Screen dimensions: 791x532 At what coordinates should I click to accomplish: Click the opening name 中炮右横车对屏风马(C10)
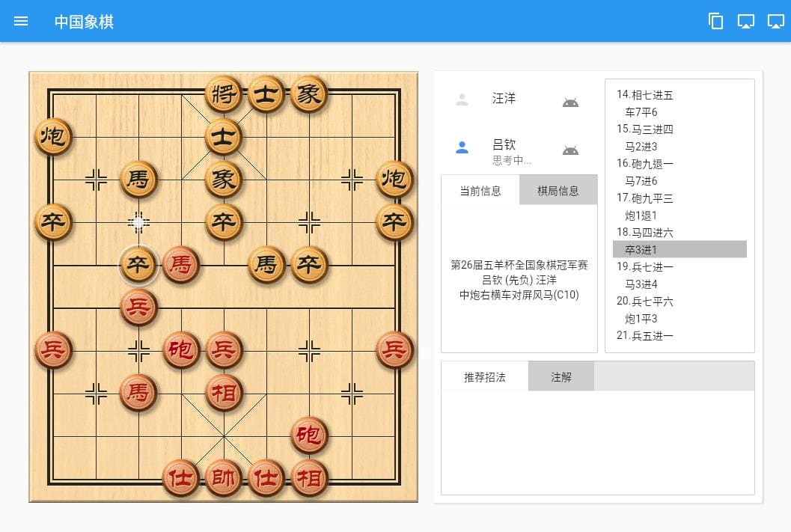point(519,295)
